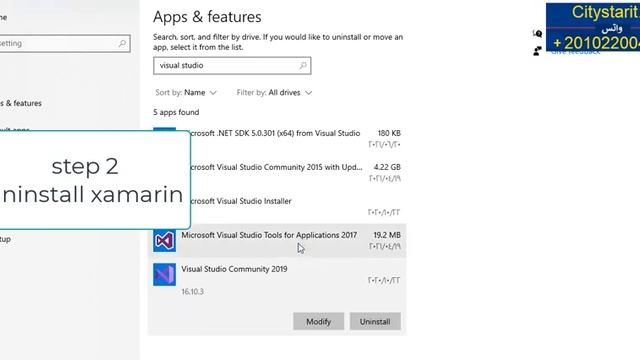Select the Visual Studio Community 2019 entry
Screen dimensions: 640x360
(x=277, y=297)
